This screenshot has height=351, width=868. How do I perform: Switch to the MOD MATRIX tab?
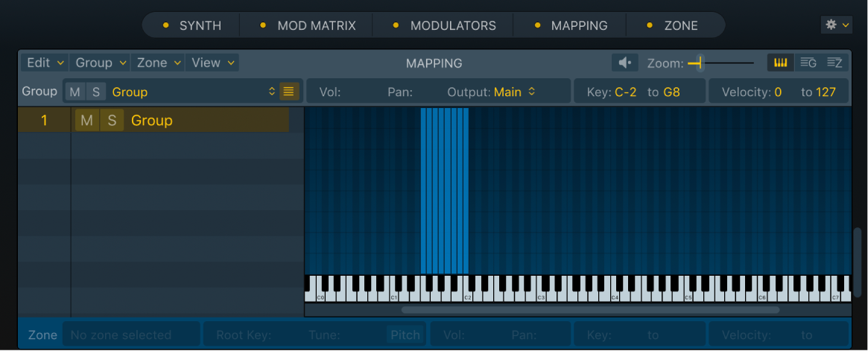(308, 25)
